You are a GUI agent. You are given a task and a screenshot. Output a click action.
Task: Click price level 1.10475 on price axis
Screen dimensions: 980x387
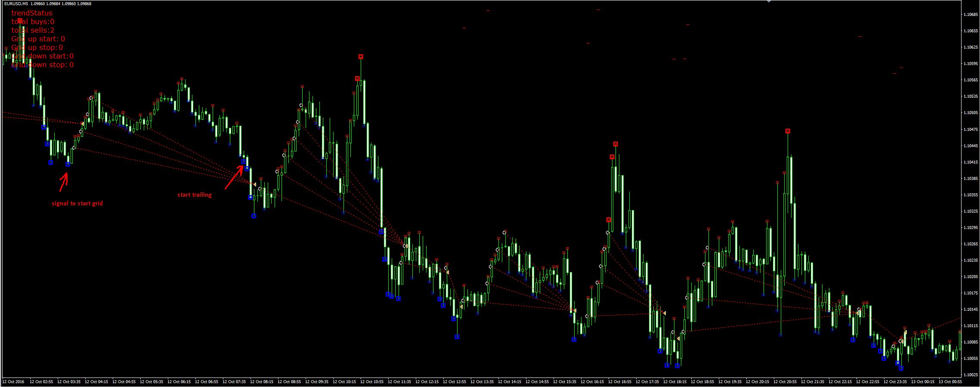pyautogui.click(x=970, y=130)
